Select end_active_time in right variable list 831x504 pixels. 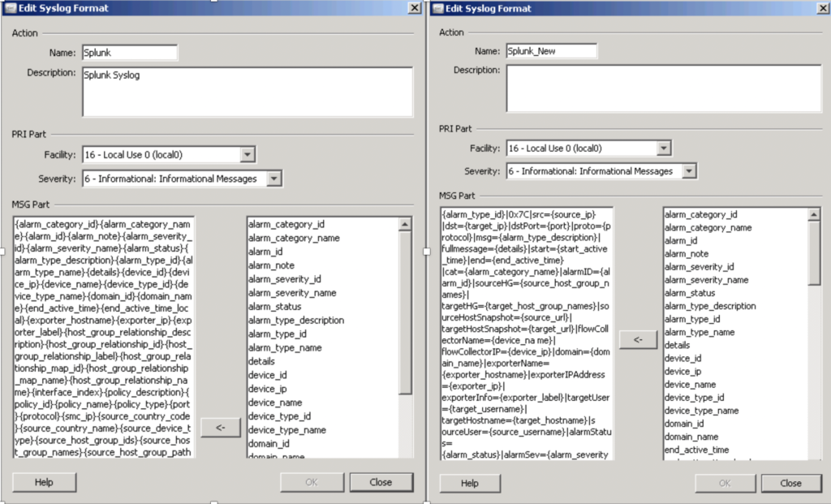tap(696, 450)
